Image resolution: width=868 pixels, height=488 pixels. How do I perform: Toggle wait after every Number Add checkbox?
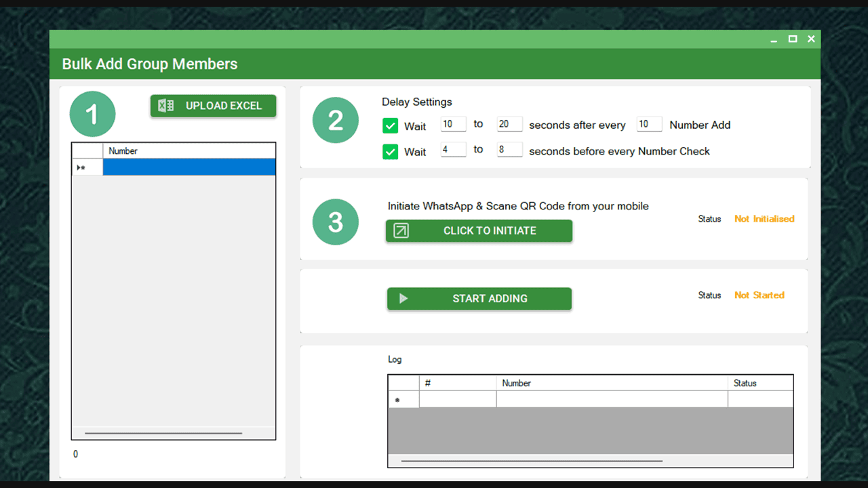(390, 125)
